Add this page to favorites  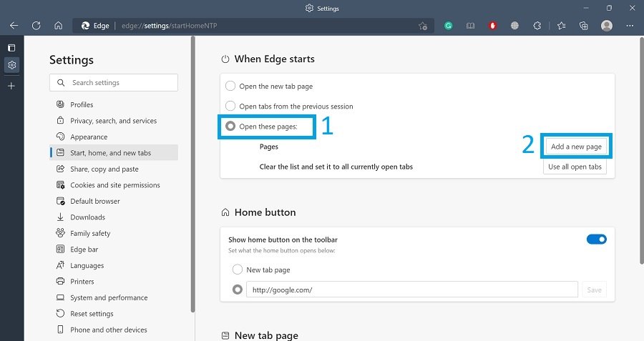coord(423,26)
